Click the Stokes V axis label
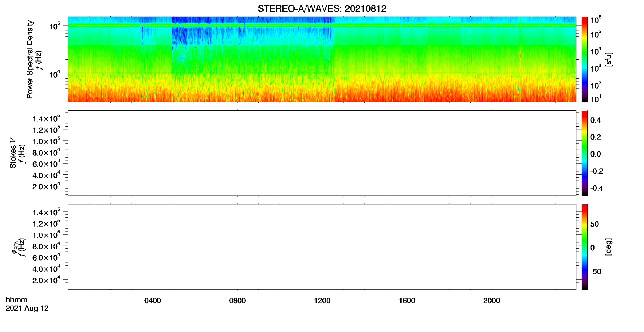The width and height of the screenshot is (644, 332). pyautogui.click(x=13, y=153)
